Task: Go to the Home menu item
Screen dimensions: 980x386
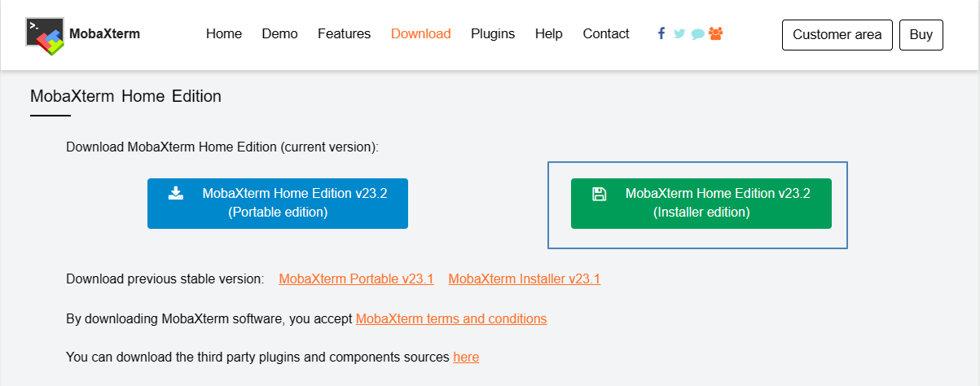Action: [x=224, y=34]
